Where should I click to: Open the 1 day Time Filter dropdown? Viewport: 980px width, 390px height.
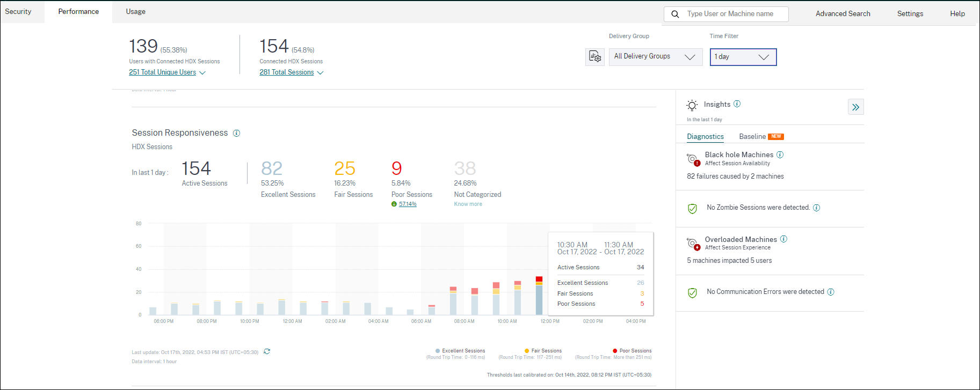pyautogui.click(x=743, y=57)
